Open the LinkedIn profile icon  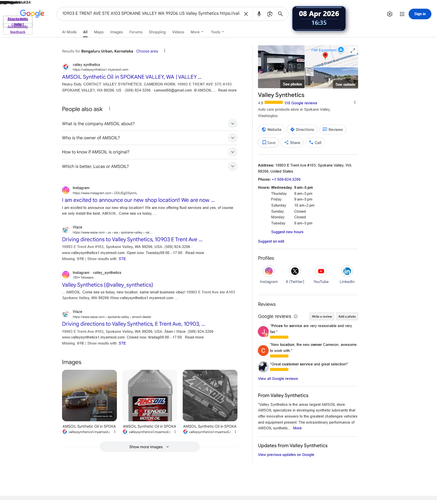[347, 271]
